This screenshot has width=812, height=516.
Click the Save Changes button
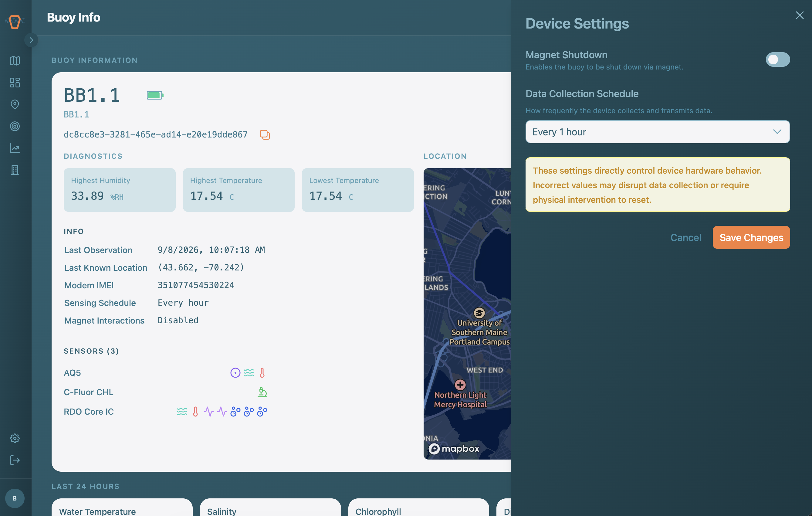tap(751, 237)
